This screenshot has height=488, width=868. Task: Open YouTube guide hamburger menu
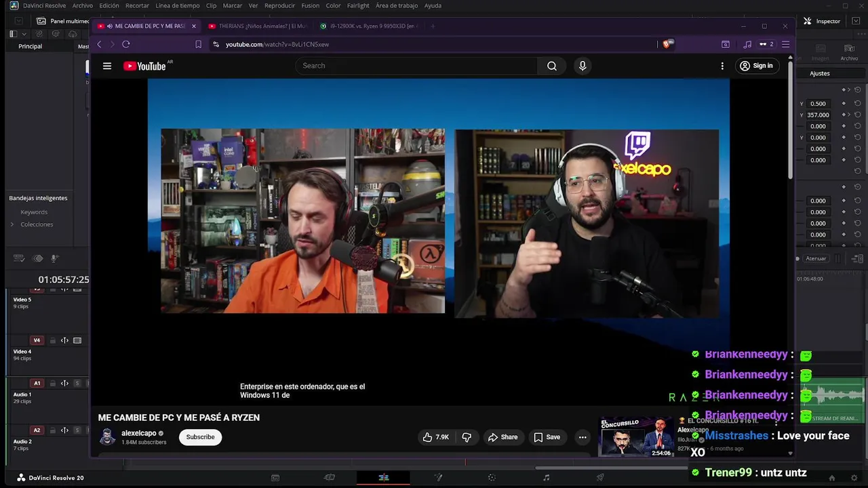click(107, 66)
